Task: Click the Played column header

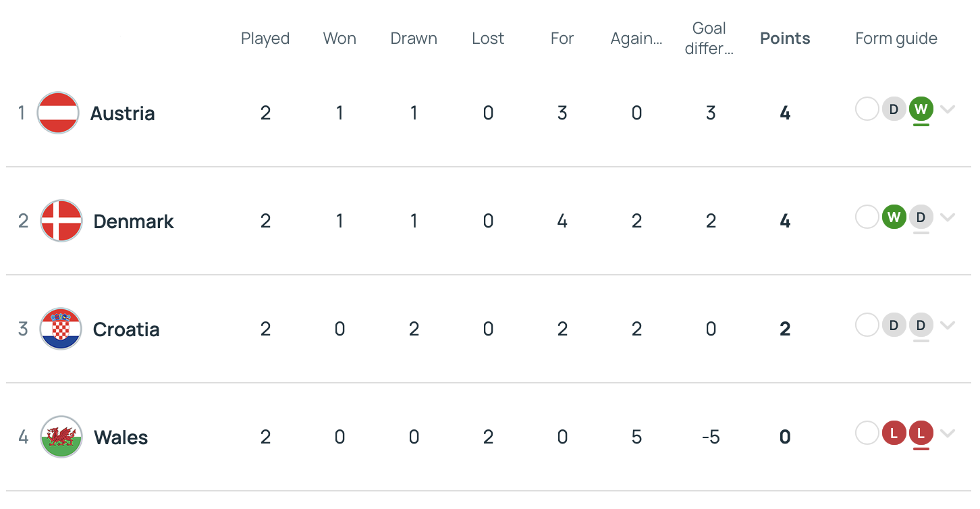Action: click(265, 38)
